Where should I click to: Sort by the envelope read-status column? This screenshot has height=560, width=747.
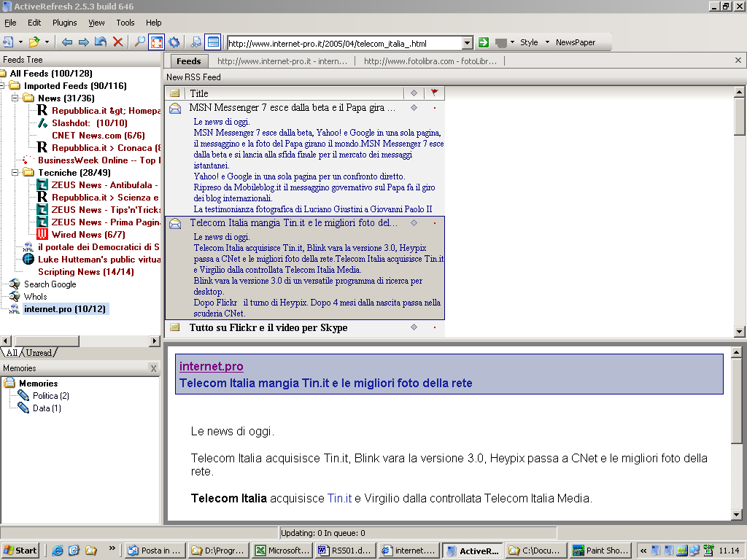click(x=175, y=93)
